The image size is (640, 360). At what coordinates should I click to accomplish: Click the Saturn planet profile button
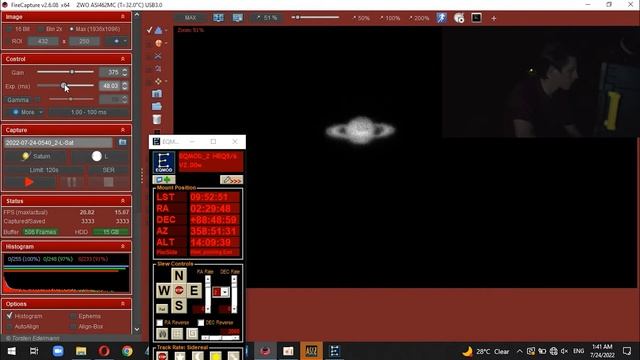36,156
